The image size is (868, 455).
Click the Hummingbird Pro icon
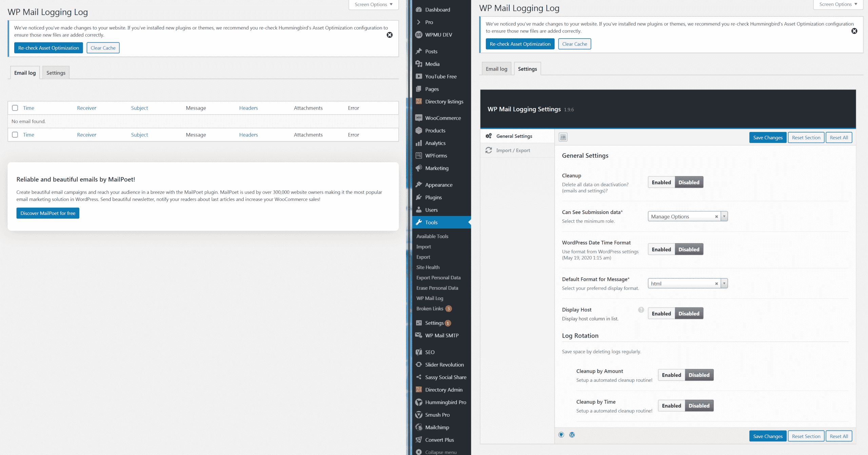(x=419, y=402)
